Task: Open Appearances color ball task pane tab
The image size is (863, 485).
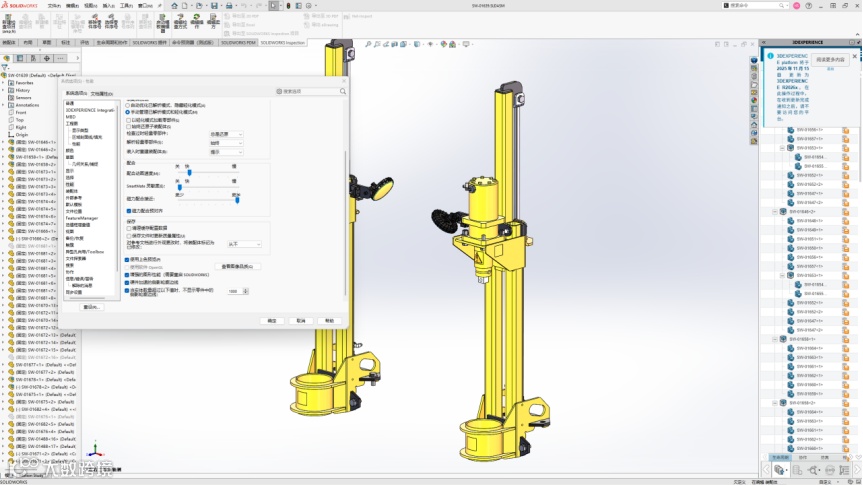Action: [x=754, y=100]
